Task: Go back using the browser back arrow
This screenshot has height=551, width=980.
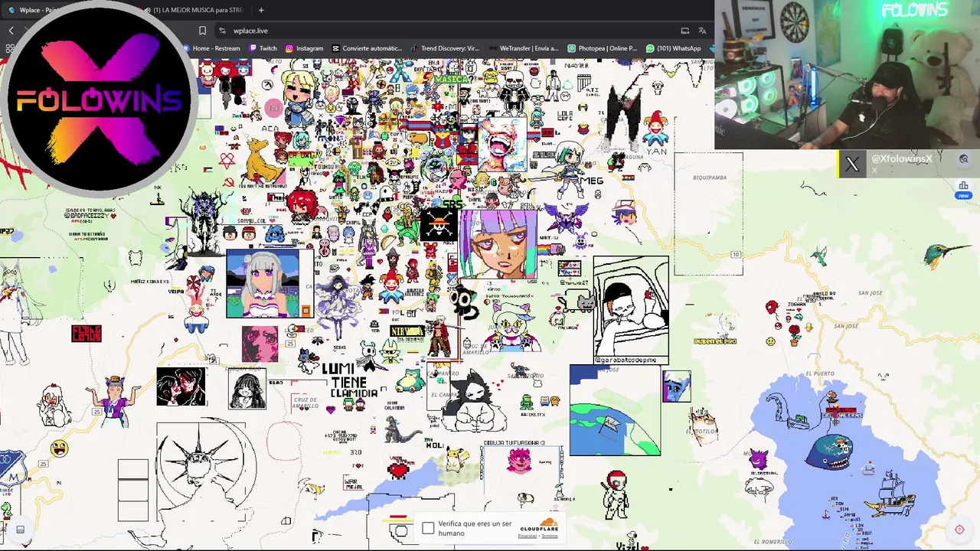Action: click(11, 31)
